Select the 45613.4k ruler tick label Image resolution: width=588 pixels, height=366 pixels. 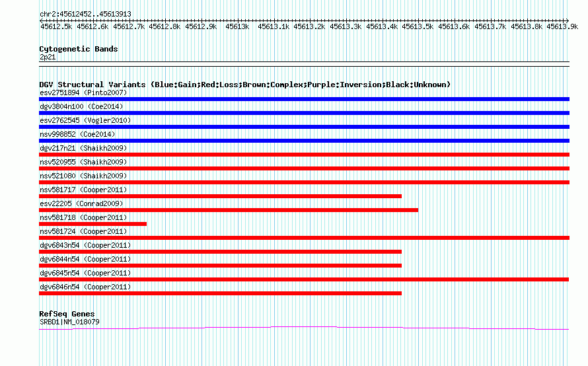pyautogui.click(x=382, y=26)
